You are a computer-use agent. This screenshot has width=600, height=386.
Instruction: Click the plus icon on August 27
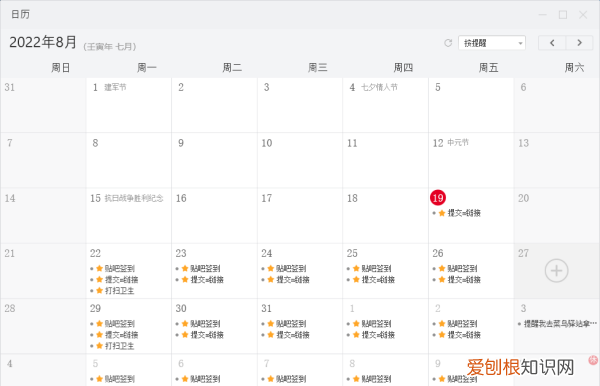pos(556,271)
